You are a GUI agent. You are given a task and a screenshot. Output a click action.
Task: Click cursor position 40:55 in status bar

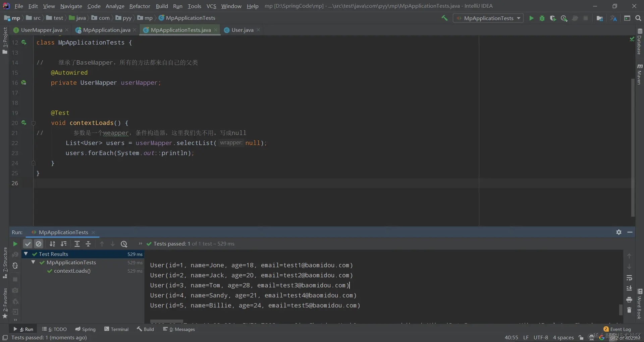pyautogui.click(x=511, y=338)
